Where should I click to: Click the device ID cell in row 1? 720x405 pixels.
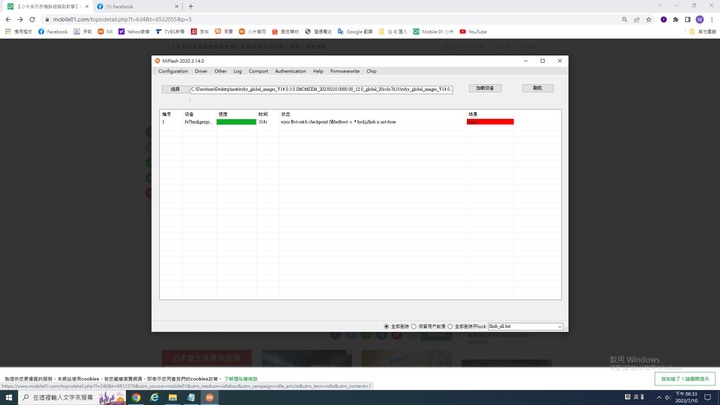(x=198, y=122)
